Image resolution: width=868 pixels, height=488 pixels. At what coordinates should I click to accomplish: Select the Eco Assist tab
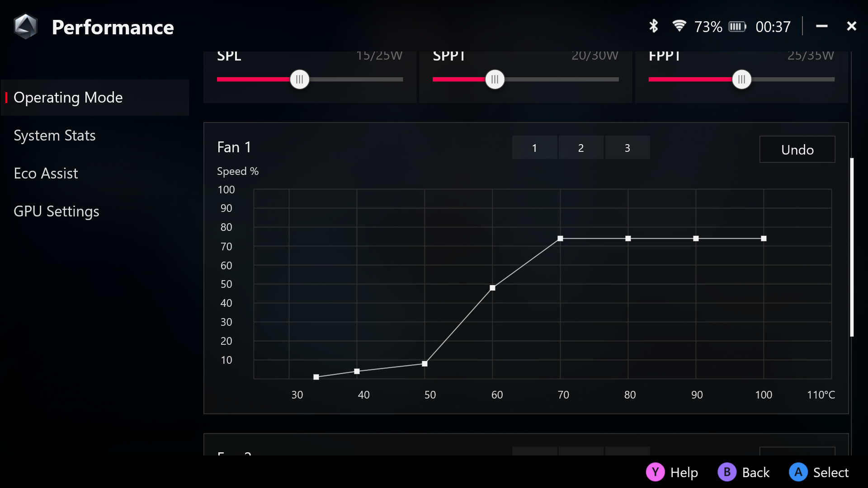pyautogui.click(x=46, y=173)
